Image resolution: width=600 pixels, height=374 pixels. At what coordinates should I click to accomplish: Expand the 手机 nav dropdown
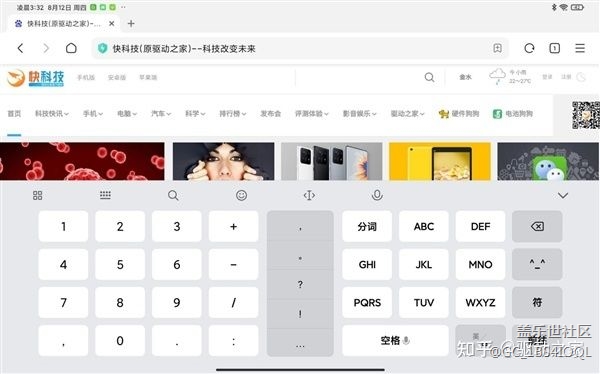[x=93, y=114]
